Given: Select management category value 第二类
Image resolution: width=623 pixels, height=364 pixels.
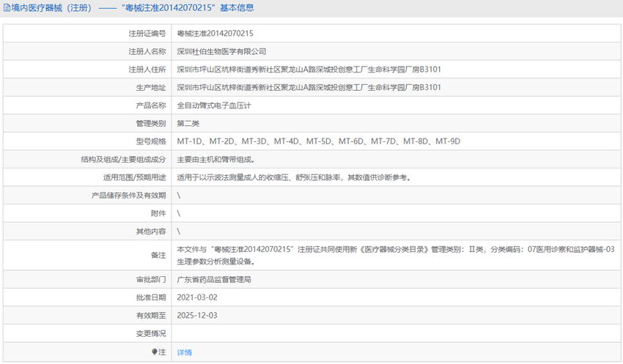Looking at the screenshot, I should [x=188, y=124].
